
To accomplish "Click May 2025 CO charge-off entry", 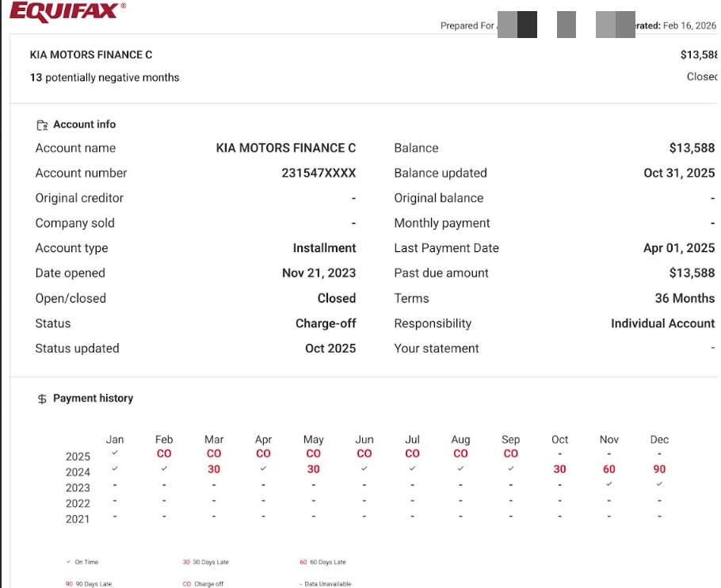I will click(314, 454).
